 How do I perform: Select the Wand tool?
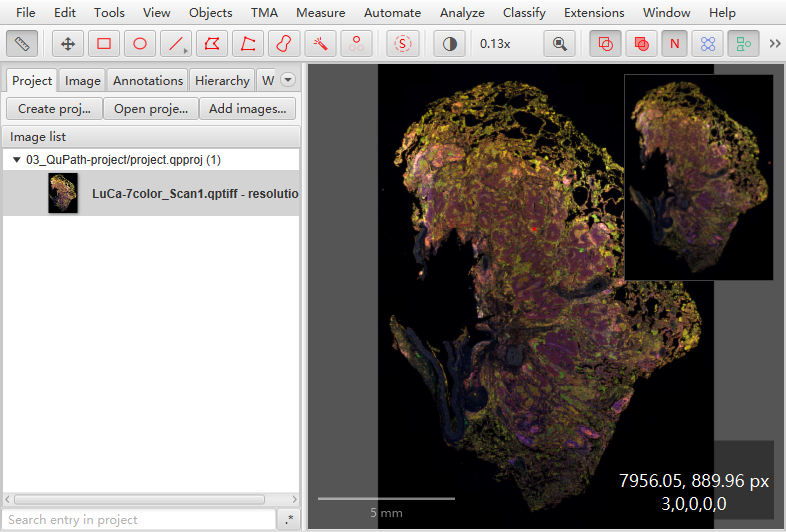[320, 44]
